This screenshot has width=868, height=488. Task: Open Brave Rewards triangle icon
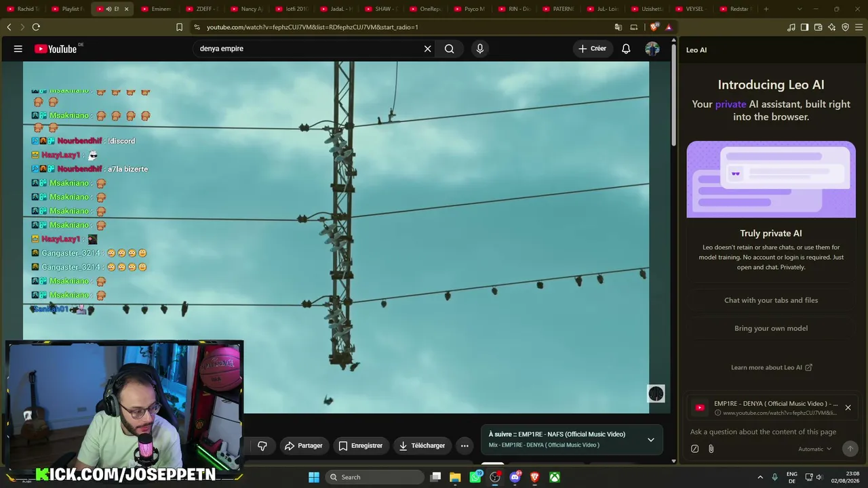(x=669, y=27)
